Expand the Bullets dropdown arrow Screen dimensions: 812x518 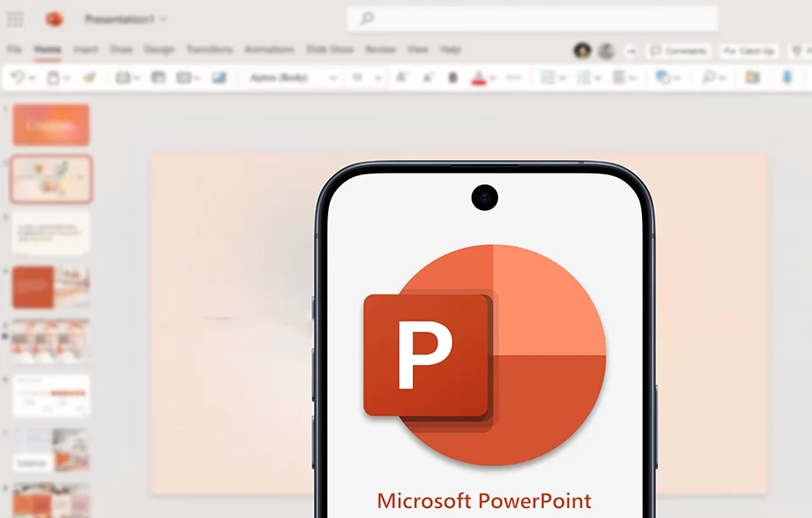coord(562,78)
